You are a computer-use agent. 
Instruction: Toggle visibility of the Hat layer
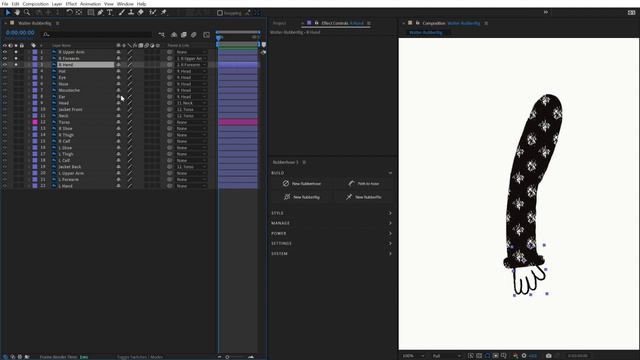pyautogui.click(x=5, y=71)
